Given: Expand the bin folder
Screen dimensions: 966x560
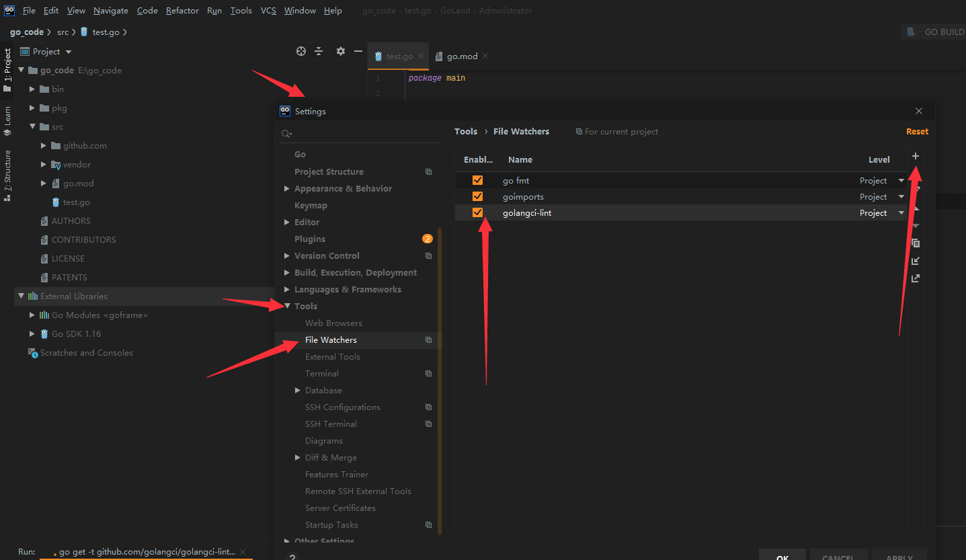Looking at the screenshot, I should [x=32, y=89].
